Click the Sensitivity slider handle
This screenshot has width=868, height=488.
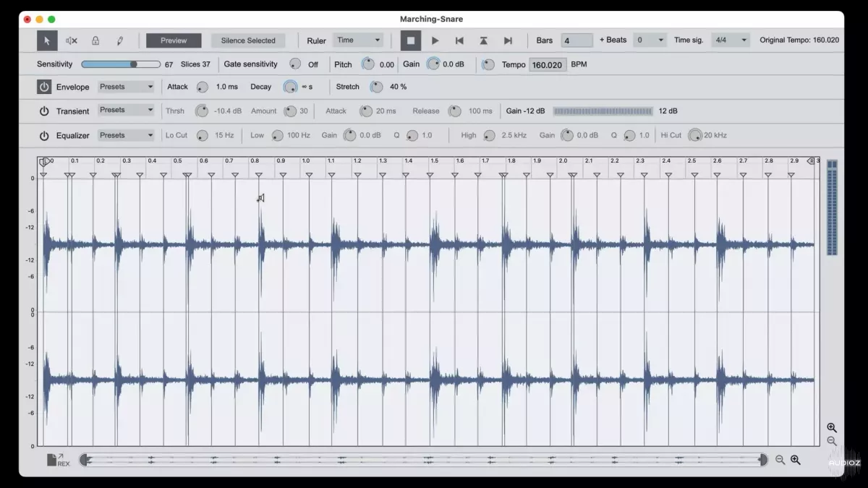pyautogui.click(x=134, y=64)
